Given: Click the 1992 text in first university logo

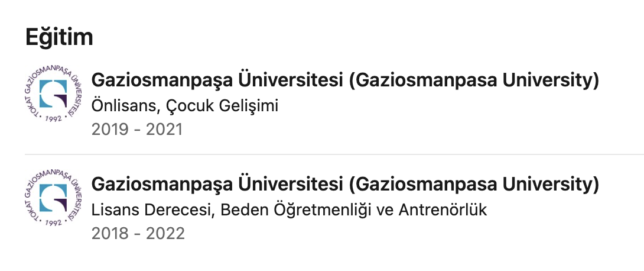Looking at the screenshot, I should (53, 118).
